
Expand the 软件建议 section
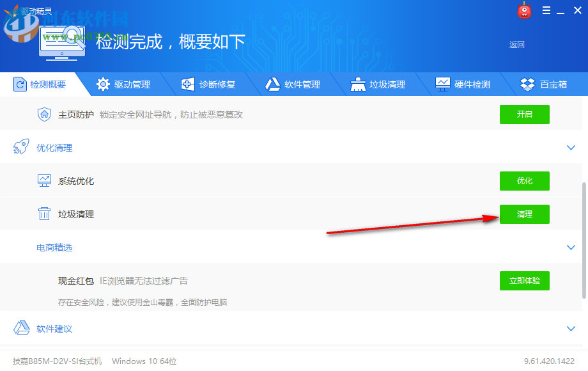(571, 328)
